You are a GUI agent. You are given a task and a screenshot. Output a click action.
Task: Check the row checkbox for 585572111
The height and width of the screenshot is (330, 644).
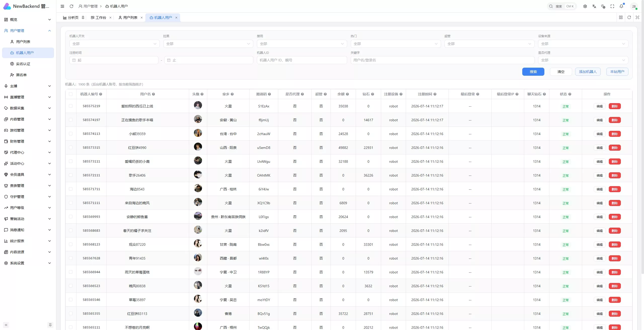tap(71, 175)
